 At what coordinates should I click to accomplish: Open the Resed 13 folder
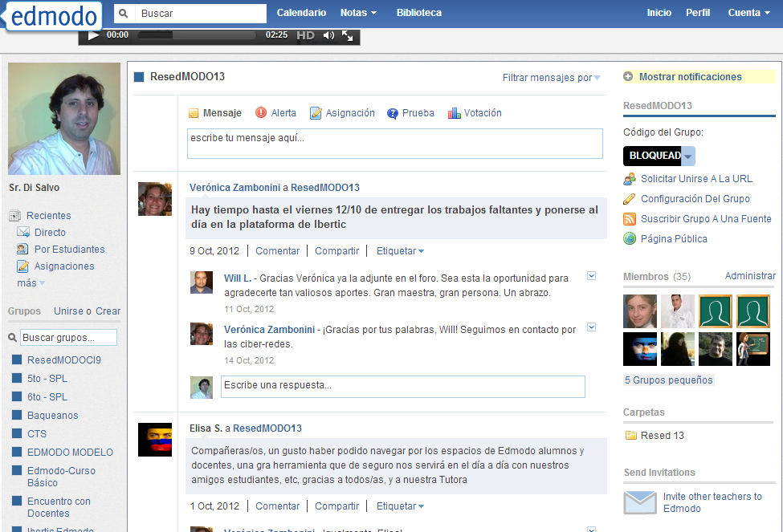click(x=663, y=436)
